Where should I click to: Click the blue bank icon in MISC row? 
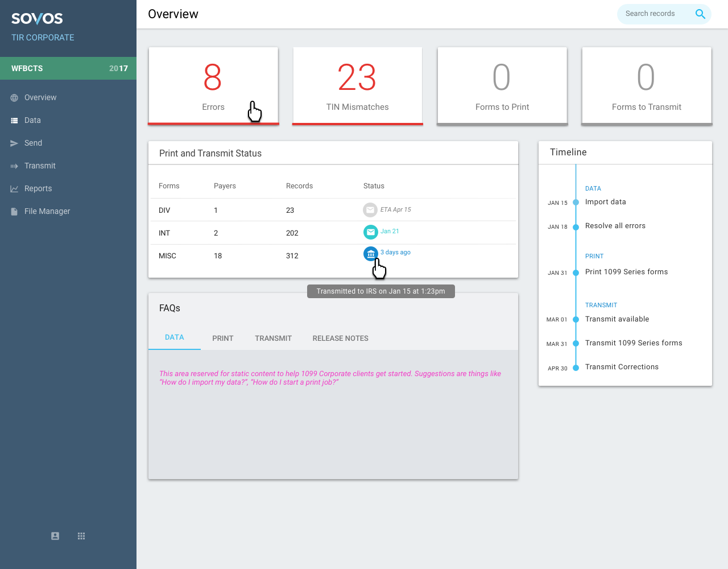pyautogui.click(x=370, y=253)
